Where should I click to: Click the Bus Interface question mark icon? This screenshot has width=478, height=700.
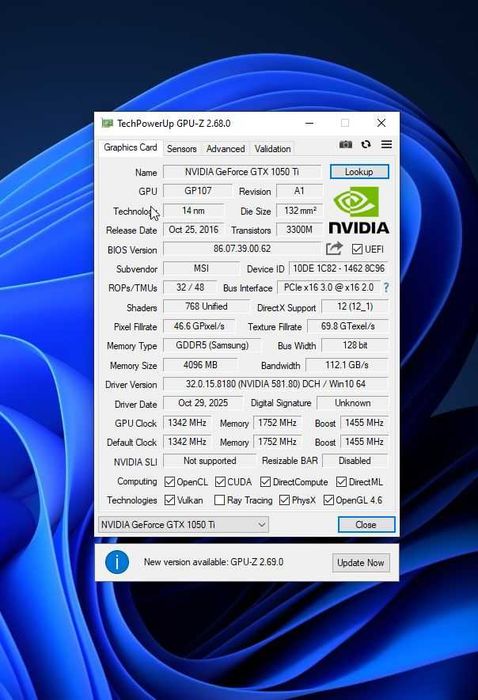tap(386, 288)
